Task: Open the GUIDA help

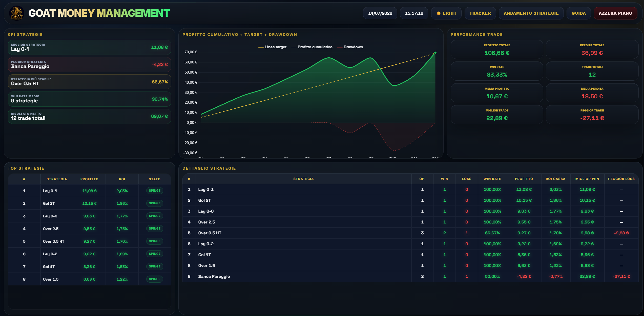Action: coord(578,13)
